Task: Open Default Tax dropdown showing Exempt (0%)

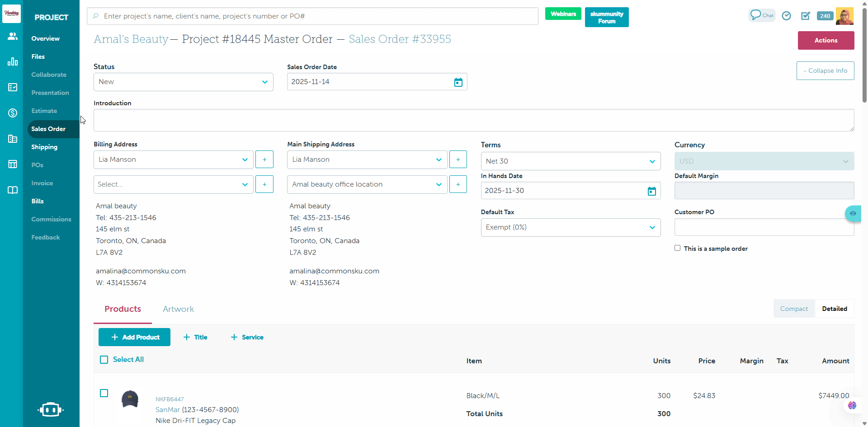Action: click(571, 227)
